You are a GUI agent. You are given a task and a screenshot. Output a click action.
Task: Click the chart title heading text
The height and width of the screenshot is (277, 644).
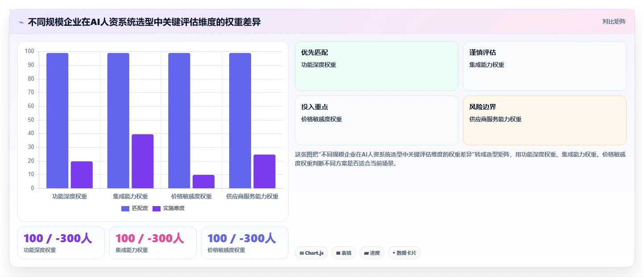coord(144,22)
